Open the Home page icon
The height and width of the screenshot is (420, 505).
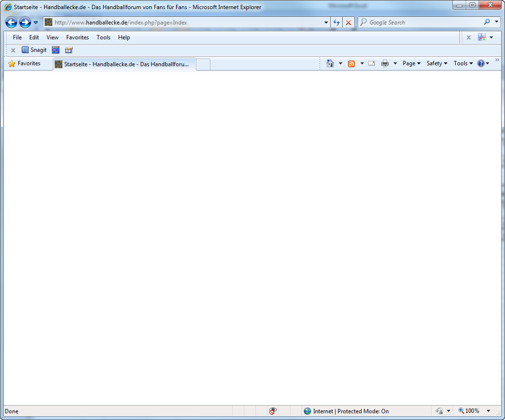[330, 63]
